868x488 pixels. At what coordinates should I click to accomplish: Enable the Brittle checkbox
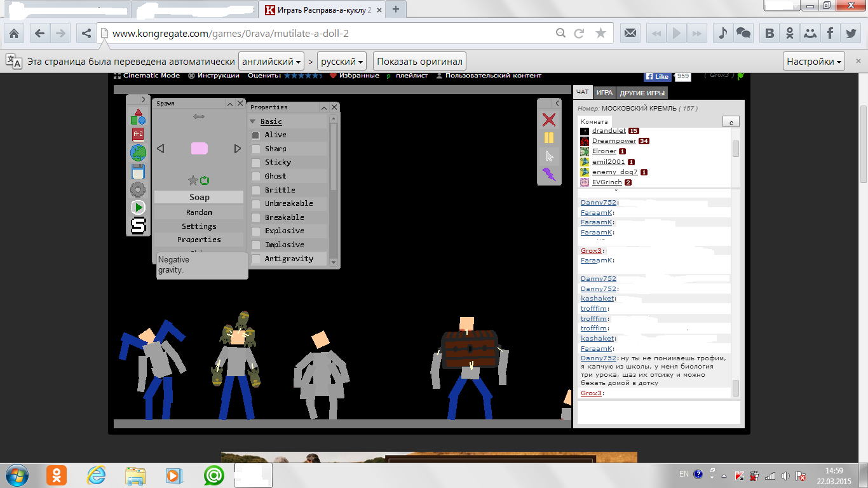[255, 190]
